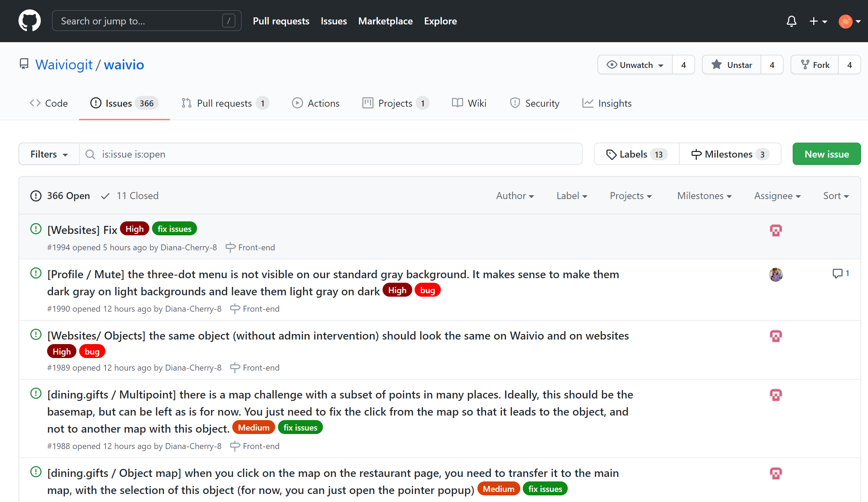Viewport: 868px width, 502px height.
Task: Click the open-issue icon on #1994
Action: pos(36,229)
